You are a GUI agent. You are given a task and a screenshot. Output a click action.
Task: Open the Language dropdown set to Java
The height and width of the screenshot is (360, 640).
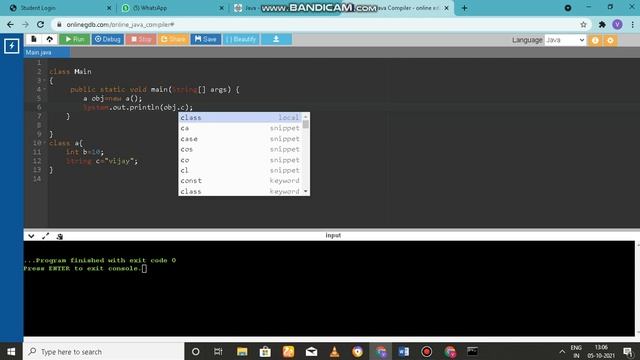(x=565, y=40)
